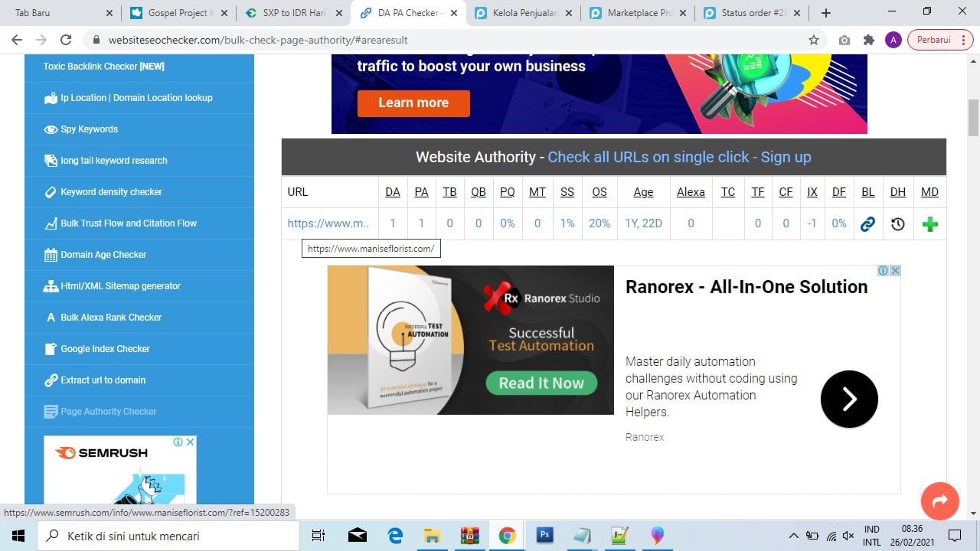
Task: Open Spy Keywords tool in sidebar
Action: click(89, 129)
